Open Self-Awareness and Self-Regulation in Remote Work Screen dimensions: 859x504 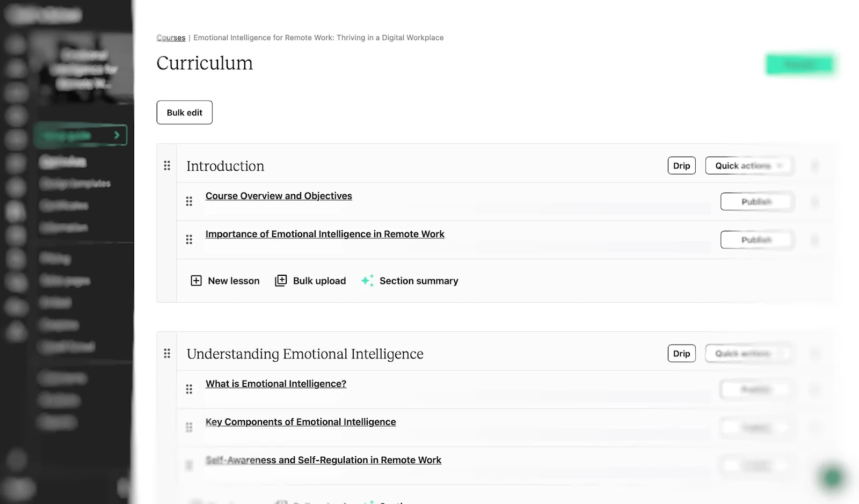tap(323, 460)
